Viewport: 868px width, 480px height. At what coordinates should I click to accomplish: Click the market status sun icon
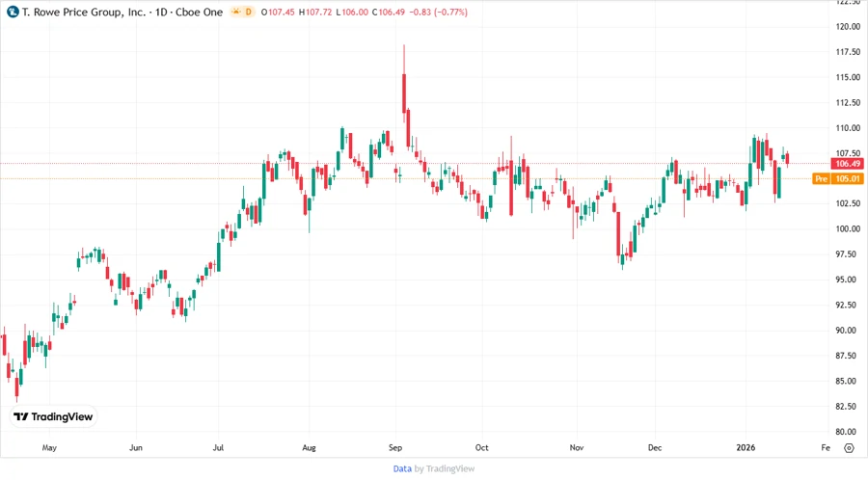point(236,12)
